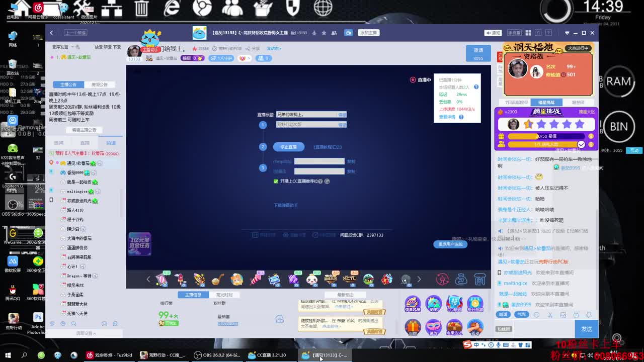Click 编辑主播公告 button
This screenshot has width=644, height=362.
tap(84, 130)
